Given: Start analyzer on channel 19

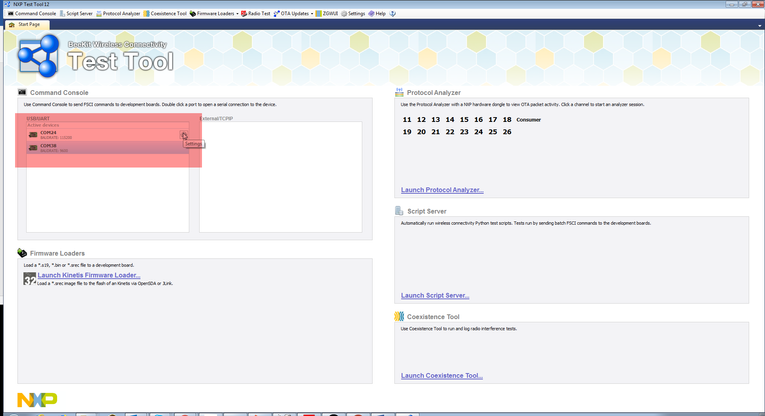Looking at the screenshot, I should pos(407,132).
